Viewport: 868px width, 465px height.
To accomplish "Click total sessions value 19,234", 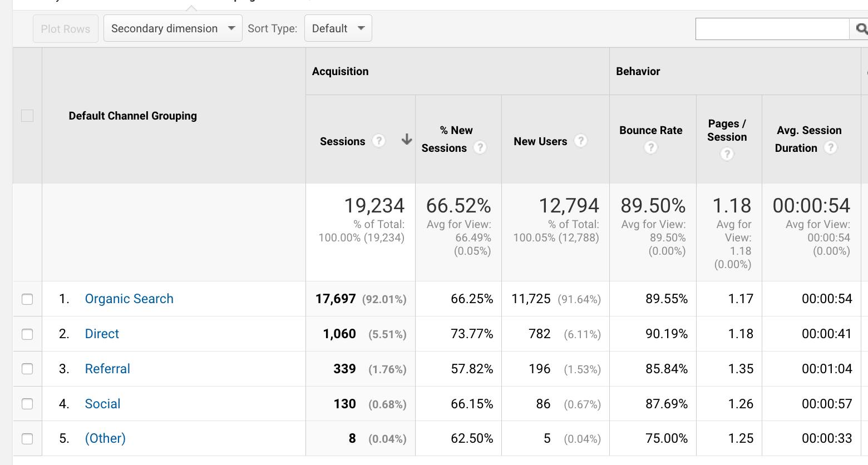I will [x=374, y=206].
